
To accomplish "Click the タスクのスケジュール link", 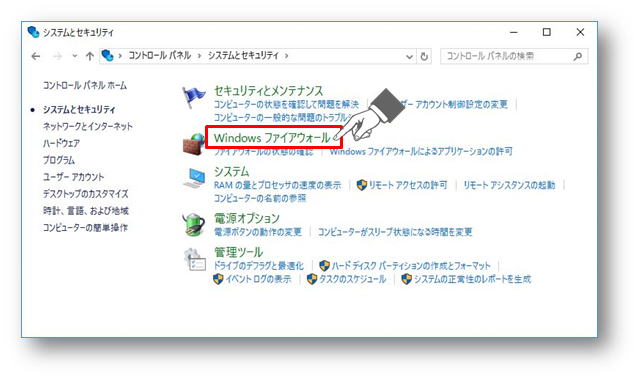I will (353, 279).
